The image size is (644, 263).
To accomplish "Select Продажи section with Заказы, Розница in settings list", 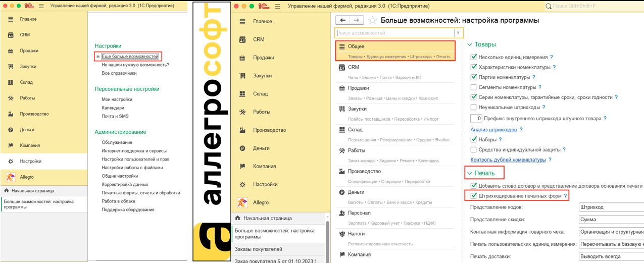I will 395,93.
